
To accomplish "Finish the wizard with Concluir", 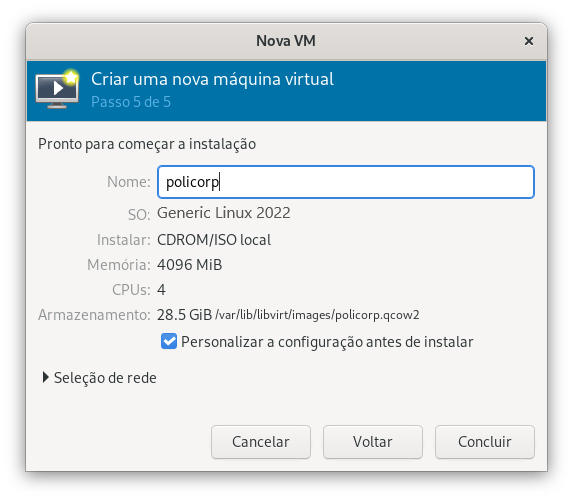I will pyautogui.click(x=485, y=442).
